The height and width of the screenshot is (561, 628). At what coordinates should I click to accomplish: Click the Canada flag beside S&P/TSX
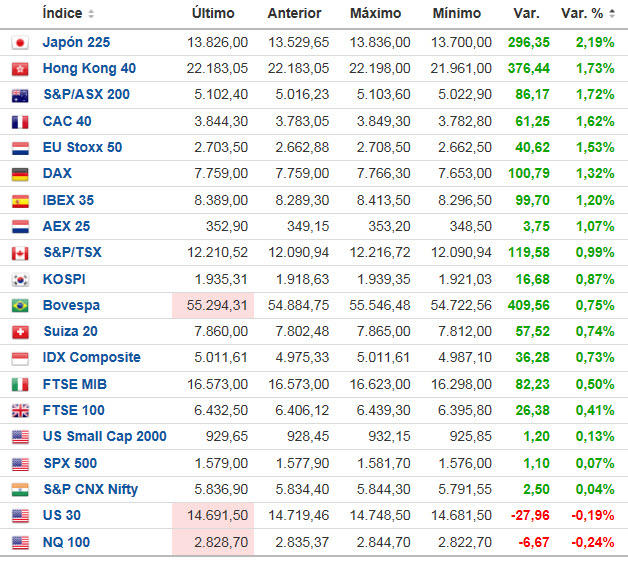tap(19, 253)
